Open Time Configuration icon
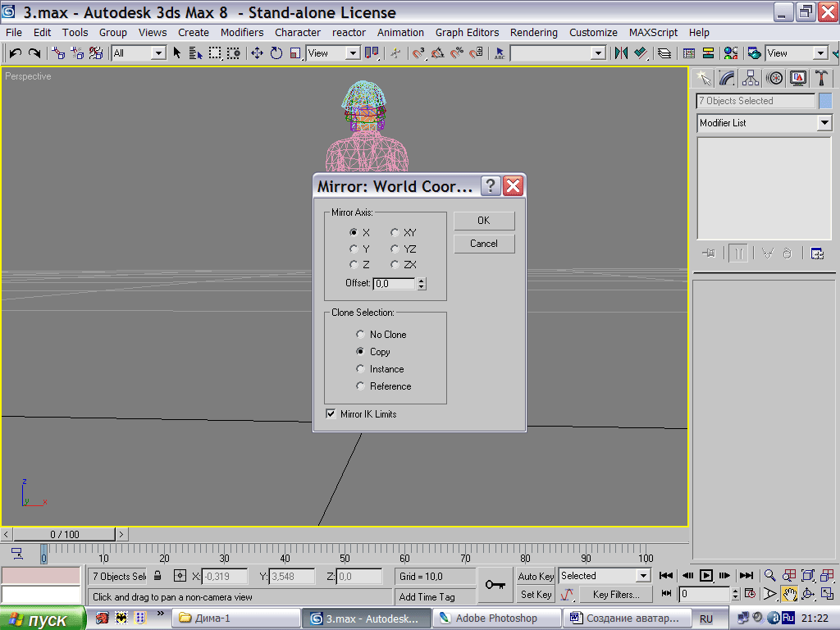 750,594
